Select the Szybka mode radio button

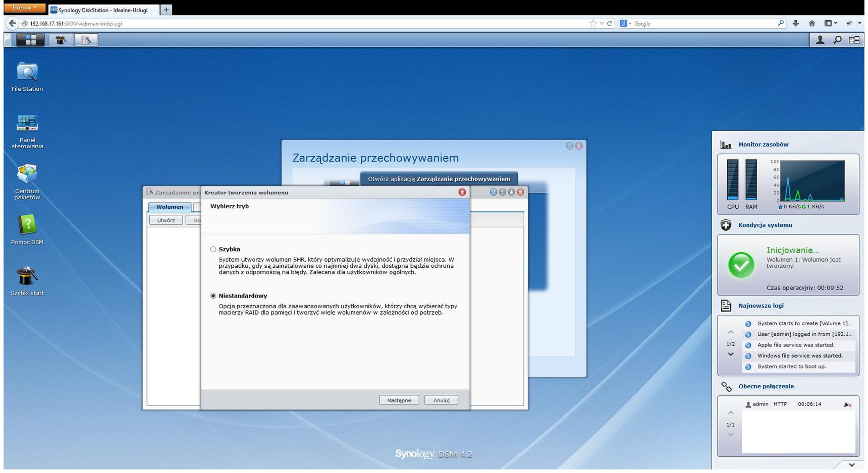point(213,249)
